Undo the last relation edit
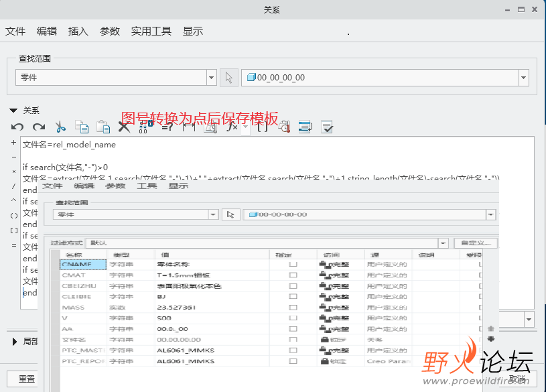Viewport: 546px width, 392px height. coord(17,127)
